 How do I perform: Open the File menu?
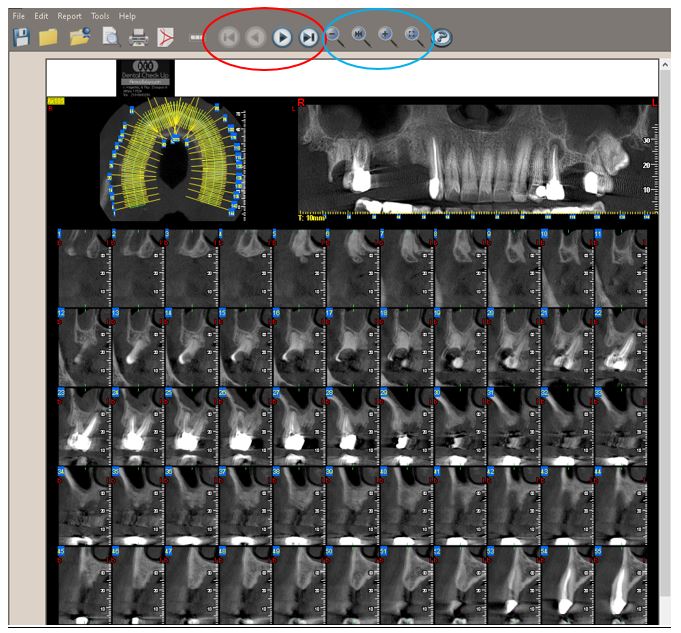pos(19,17)
